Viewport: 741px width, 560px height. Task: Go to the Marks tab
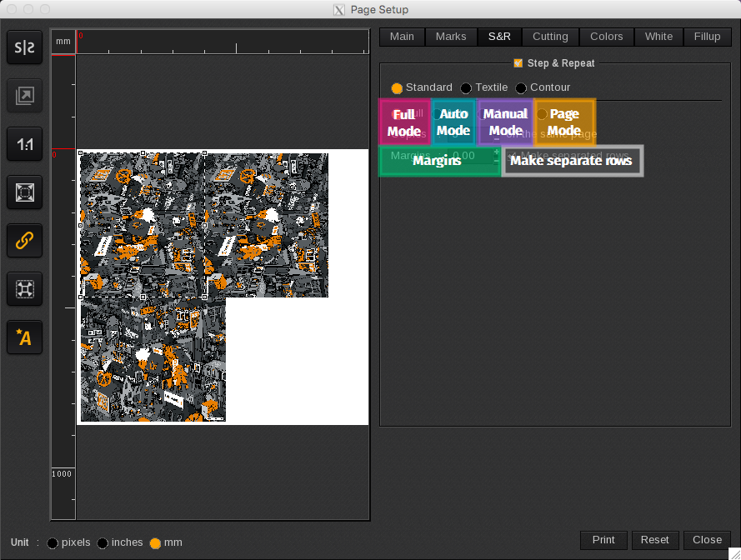coord(451,37)
